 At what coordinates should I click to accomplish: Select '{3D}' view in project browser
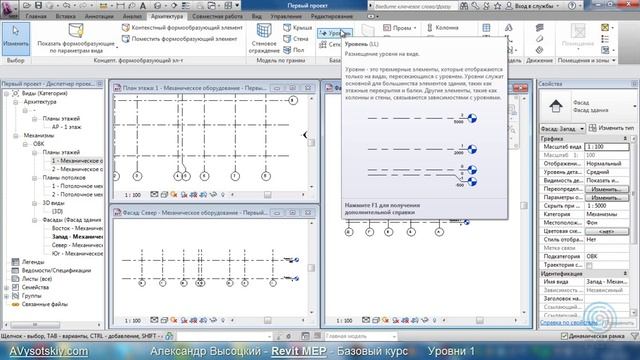[57, 211]
